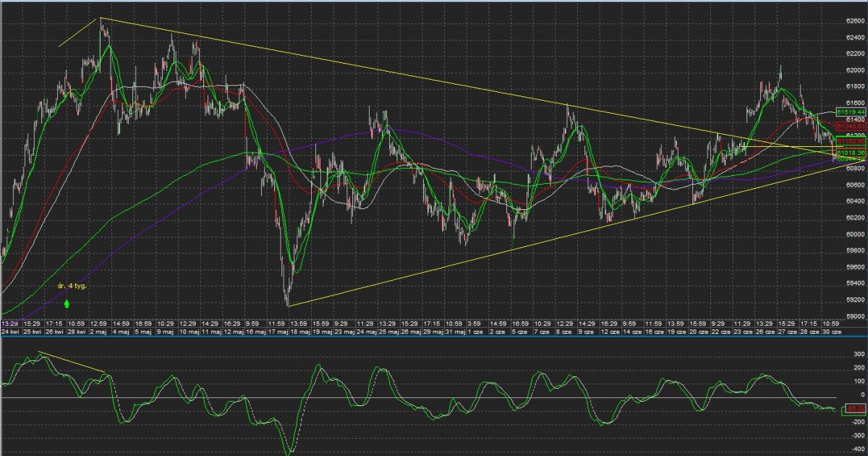868x456 pixels.
Task: Click the 24 kwi date label
Action: 9,332
